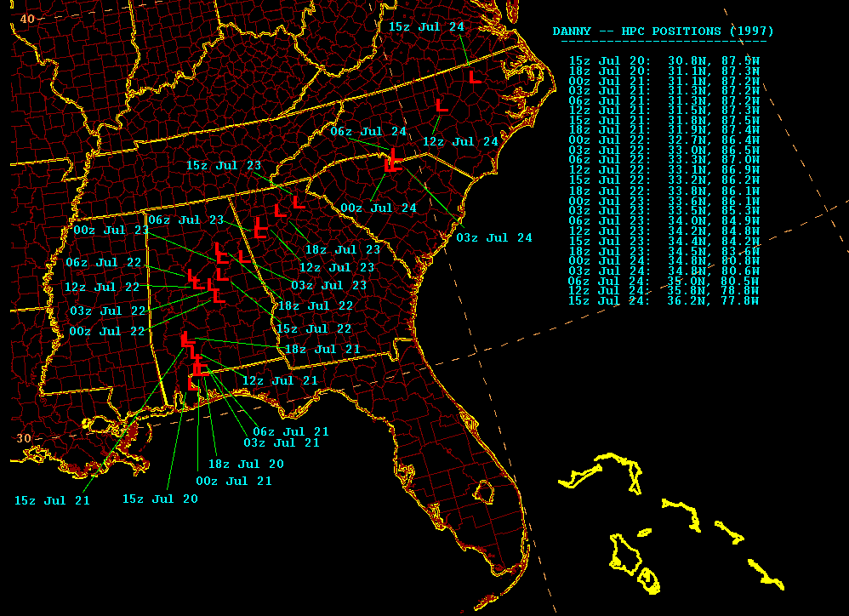Select table row '06z Jul 22: 33.3N, 87.0W'
The height and width of the screenshot is (616, 849).
click(x=664, y=160)
